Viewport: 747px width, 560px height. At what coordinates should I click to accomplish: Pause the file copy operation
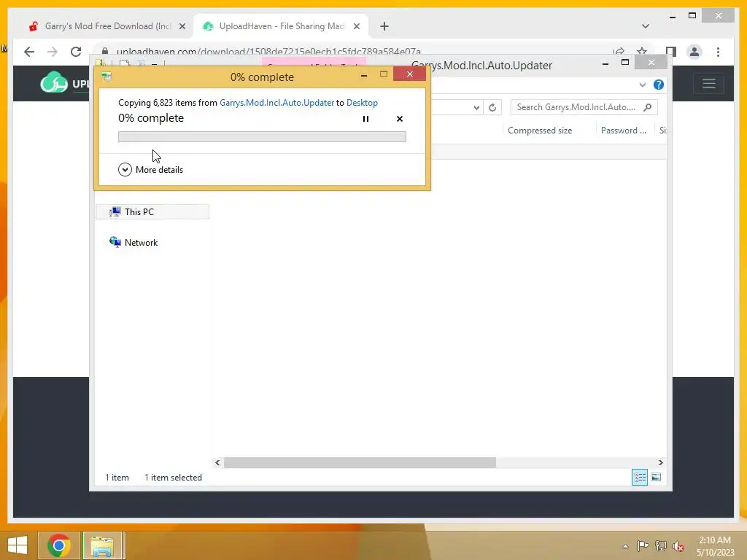click(x=365, y=119)
